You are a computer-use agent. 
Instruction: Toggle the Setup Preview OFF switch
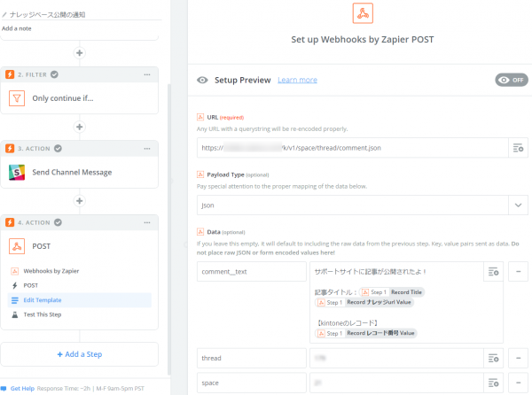(512, 80)
